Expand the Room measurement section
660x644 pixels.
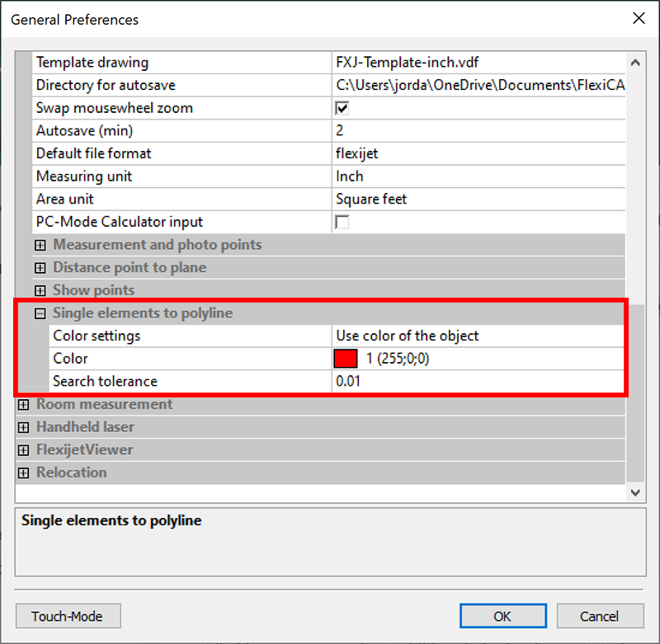coord(23,404)
